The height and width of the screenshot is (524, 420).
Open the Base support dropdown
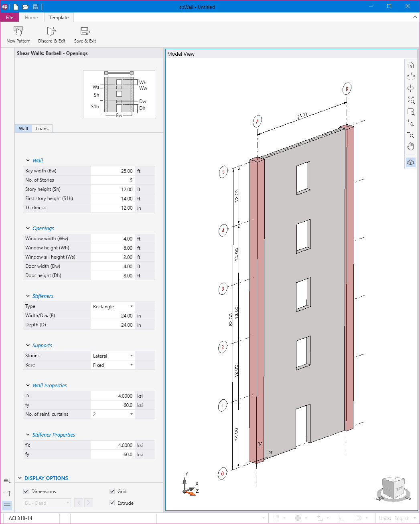[113, 365]
